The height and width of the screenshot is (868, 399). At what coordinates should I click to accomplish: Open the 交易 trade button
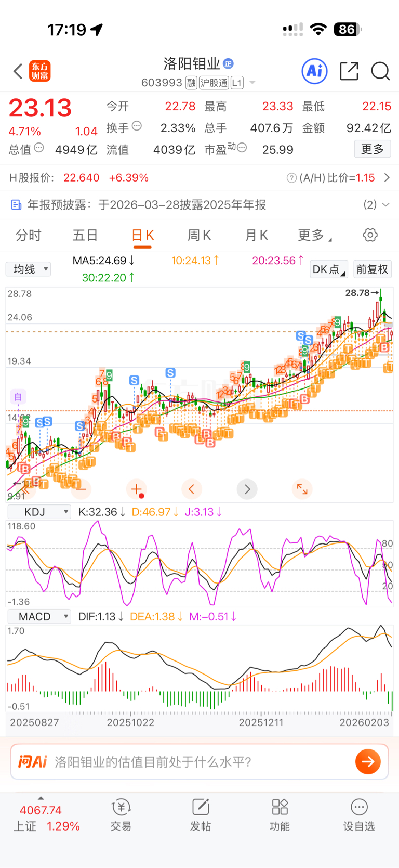click(121, 815)
